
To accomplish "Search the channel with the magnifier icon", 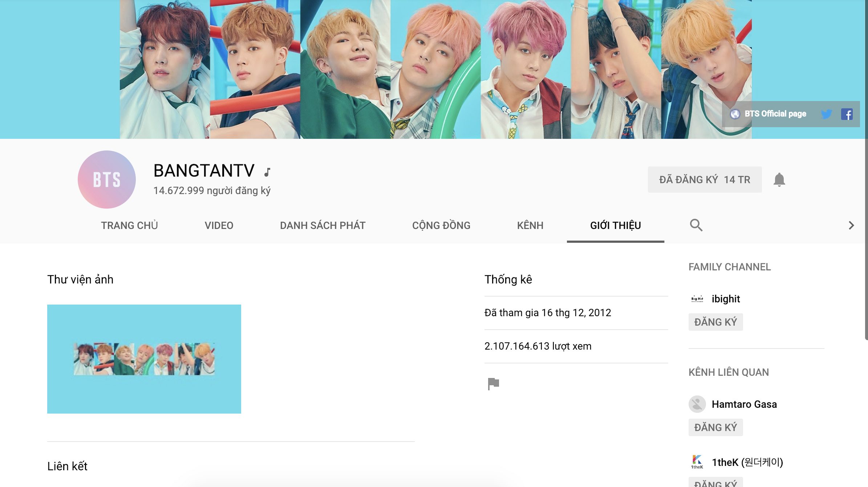I will pyautogui.click(x=696, y=225).
